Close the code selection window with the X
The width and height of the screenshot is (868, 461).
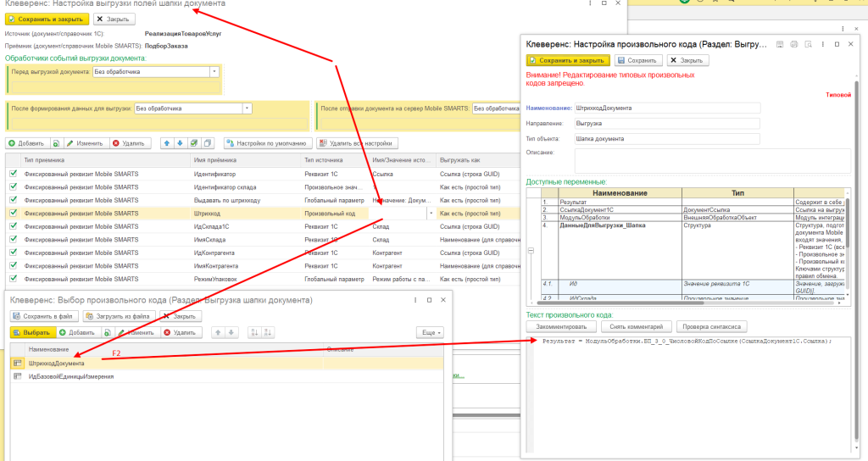click(x=442, y=300)
